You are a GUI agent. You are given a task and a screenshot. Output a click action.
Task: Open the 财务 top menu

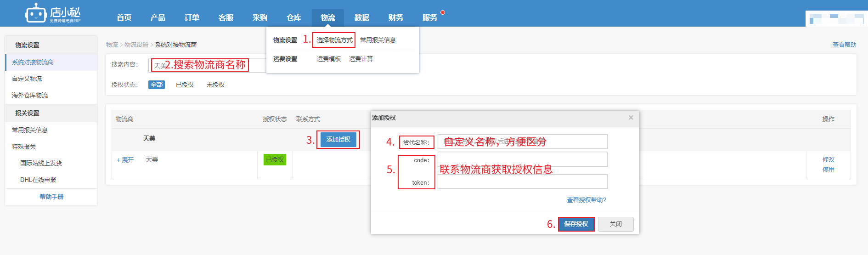(x=396, y=17)
